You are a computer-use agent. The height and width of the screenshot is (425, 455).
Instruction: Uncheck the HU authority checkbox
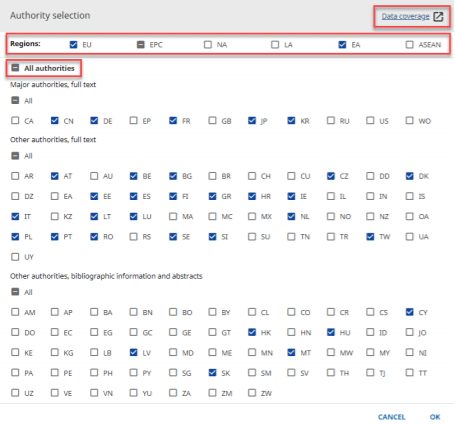331,332
